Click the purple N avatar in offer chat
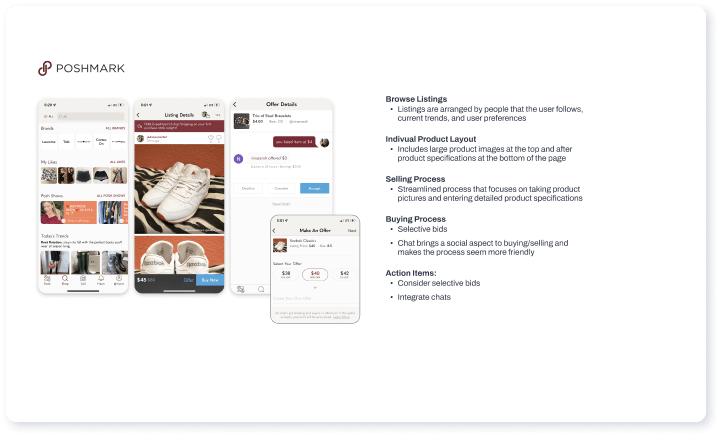 coord(238,159)
